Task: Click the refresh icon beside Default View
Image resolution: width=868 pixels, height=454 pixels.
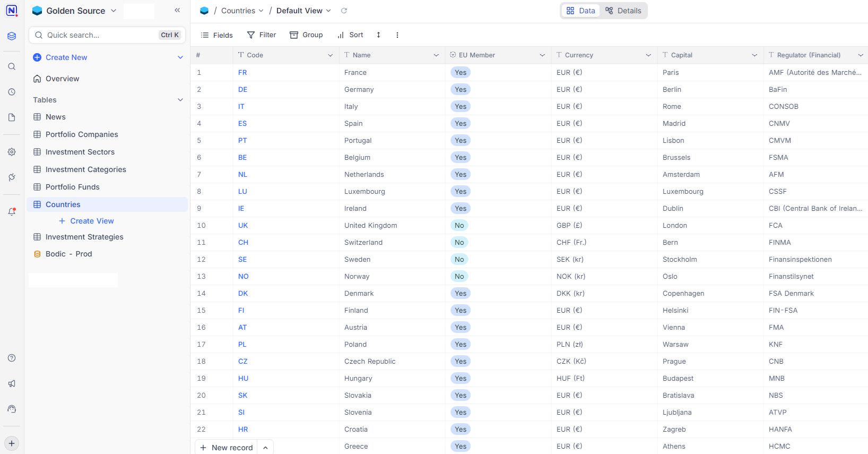Action: click(x=344, y=11)
